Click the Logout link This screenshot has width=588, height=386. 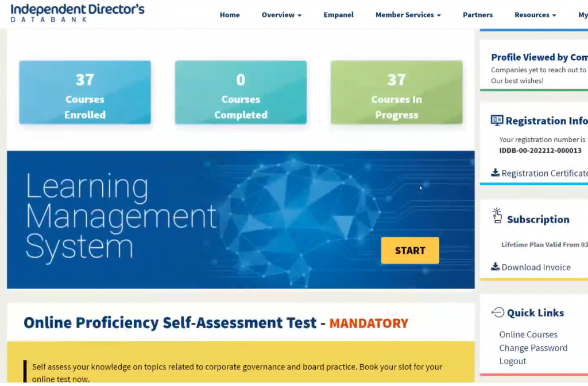pyautogui.click(x=512, y=361)
